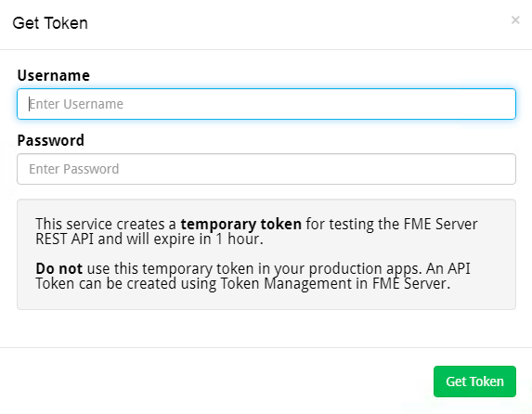The image size is (532, 414).
Task: Click the bold 'Do not' text
Action: point(59,268)
